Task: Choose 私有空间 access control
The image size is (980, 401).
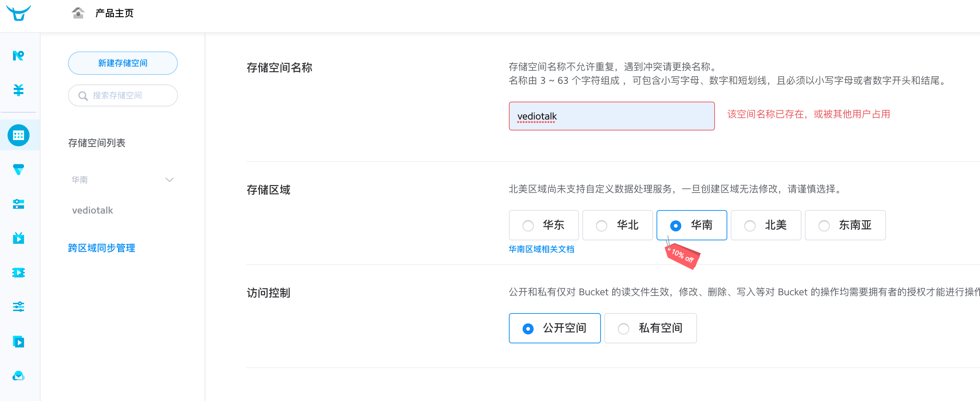Action: 650,328
